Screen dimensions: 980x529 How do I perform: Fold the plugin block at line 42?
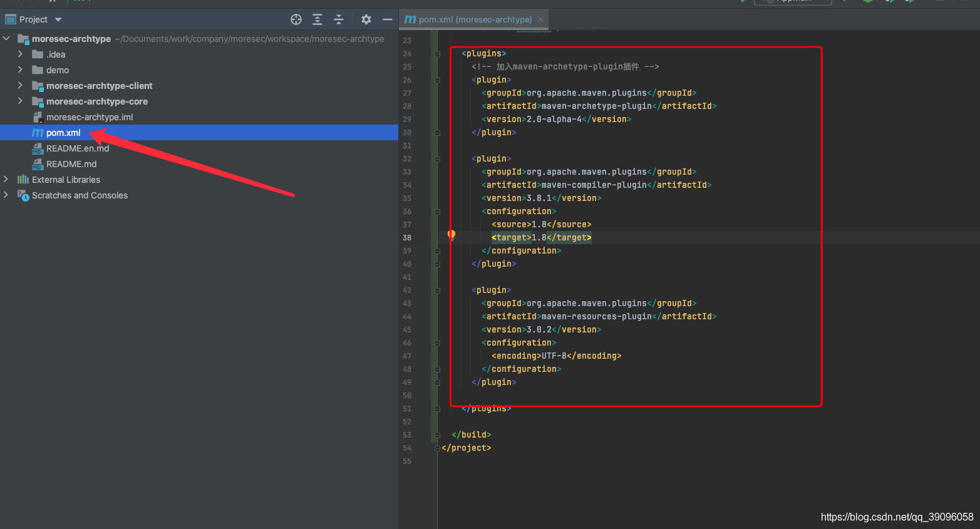(x=437, y=290)
